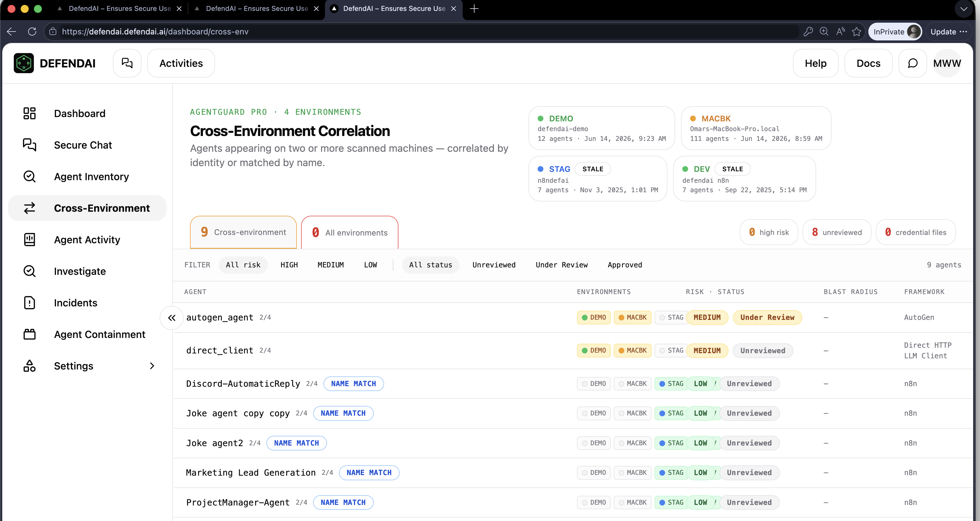Filter by MEDIUM risk
Screen dimensions: 980x521
[331, 265]
